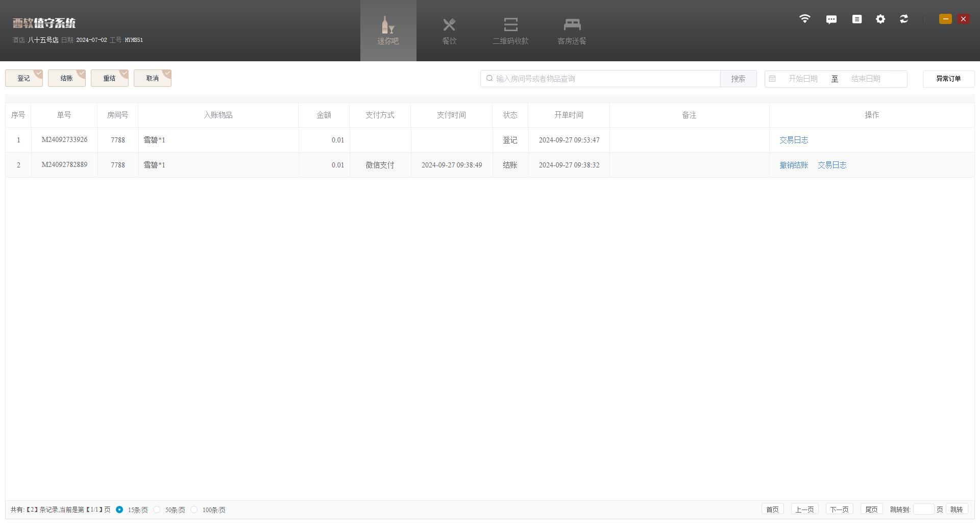Click the WiFi network status icon
Image resolution: width=980 pixels, height=531 pixels.
click(804, 19)
